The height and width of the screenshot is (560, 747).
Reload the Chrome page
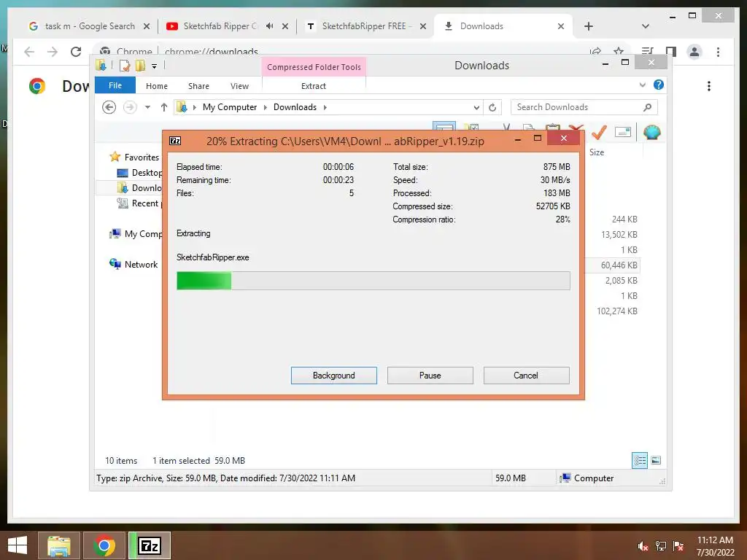click(x=76, y=52)
